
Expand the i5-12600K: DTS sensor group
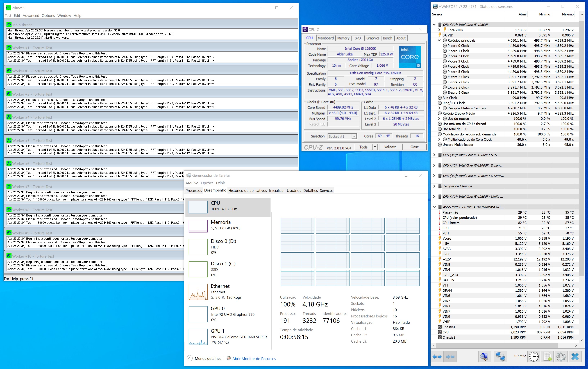434,155
